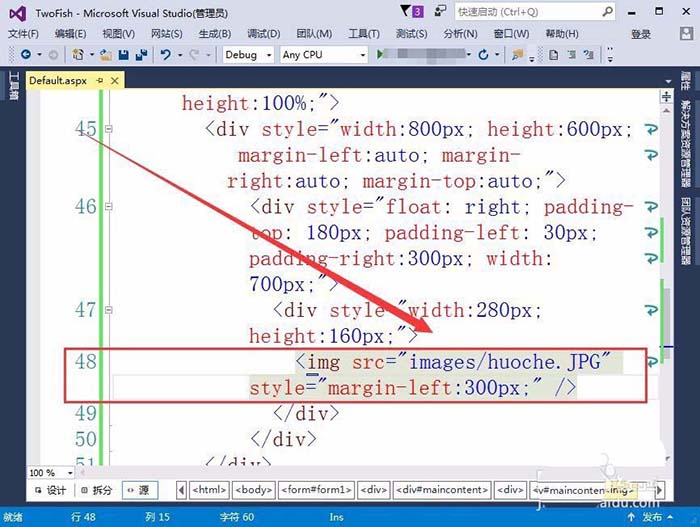The width and height of the screenshot is (700, 527).
Task: Open the 调试(D) menu
Action: pyautogui.click(x=263, y=34)
